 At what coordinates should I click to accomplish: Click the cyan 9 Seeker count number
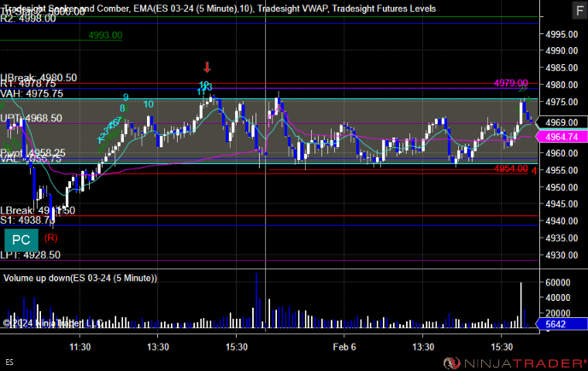[126, 97]
